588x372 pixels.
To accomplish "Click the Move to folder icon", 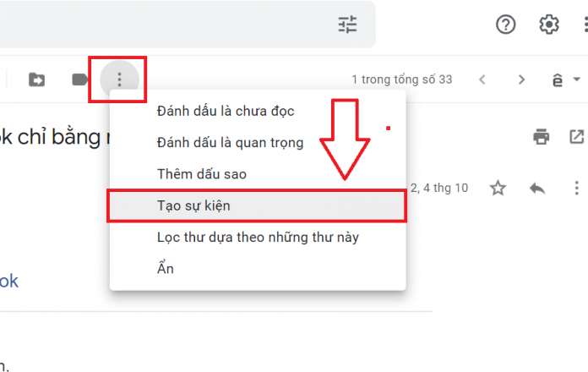I will [37, 79].
